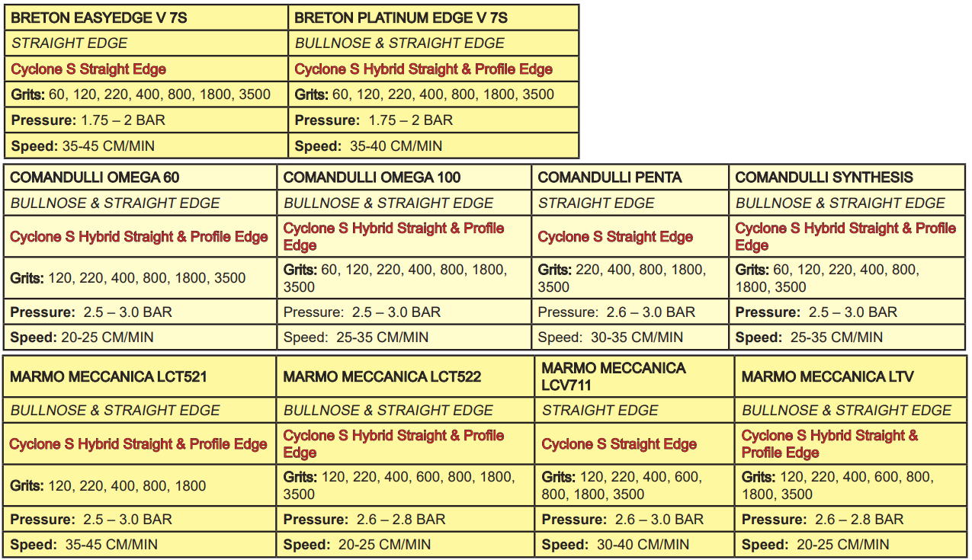Click the Grits cell for Marmo Meccanica LCT521
972x560 pixels.
coord(108,486)
